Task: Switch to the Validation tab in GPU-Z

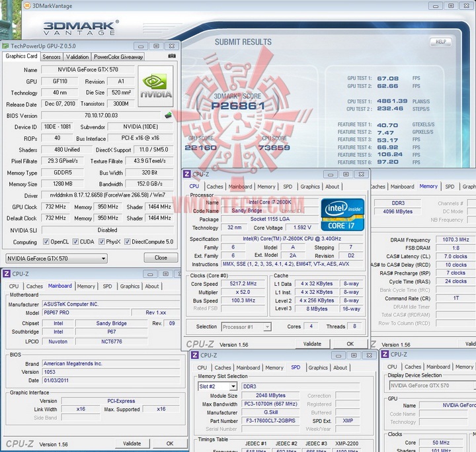Action: tap(77, 57)
